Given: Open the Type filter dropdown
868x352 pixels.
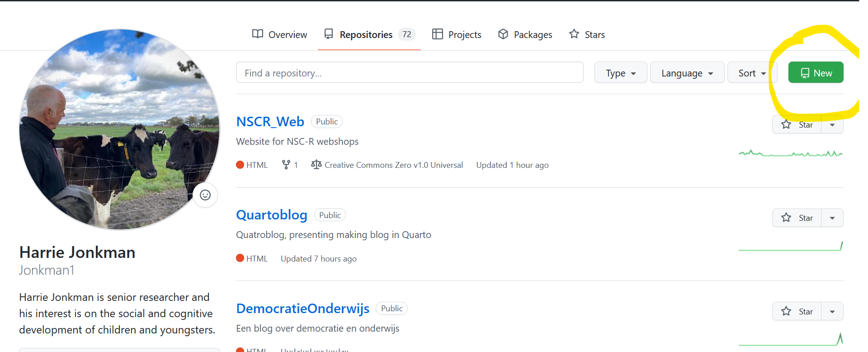Looking at the screenshot, I should pos(620,73).
